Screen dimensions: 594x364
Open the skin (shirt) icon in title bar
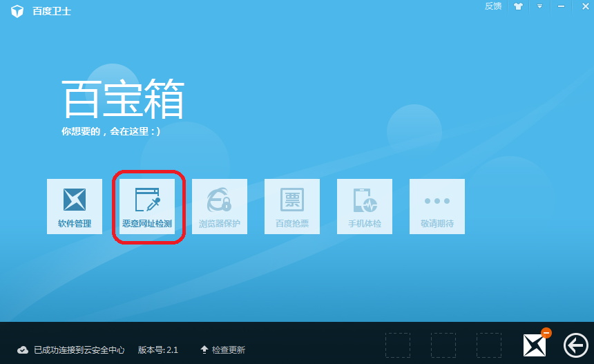click(x=518, y=6)
